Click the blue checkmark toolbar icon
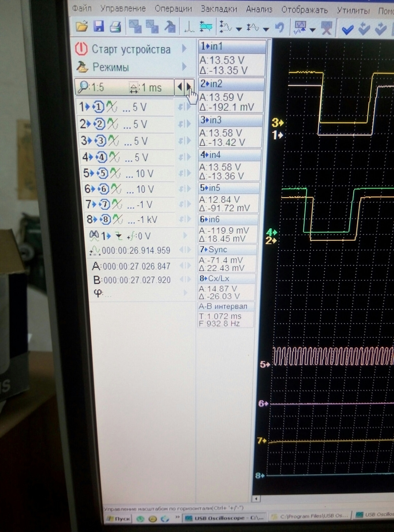This screenshot has height=532, width=394. [348, 29]
